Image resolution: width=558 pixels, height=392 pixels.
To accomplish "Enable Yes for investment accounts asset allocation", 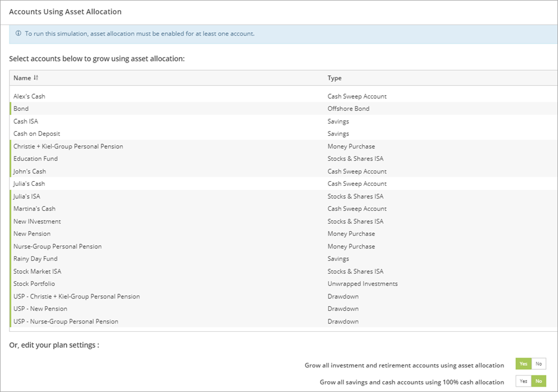I will pos(523,364).
